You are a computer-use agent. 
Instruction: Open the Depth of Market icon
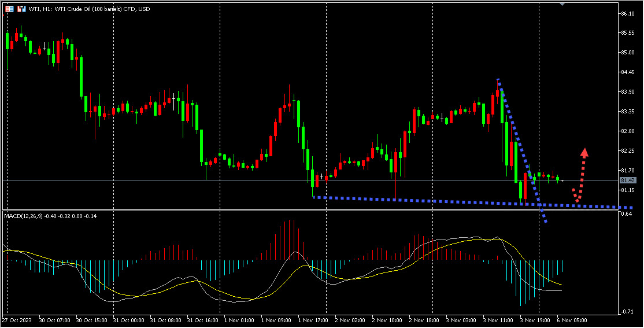point(21,9)
